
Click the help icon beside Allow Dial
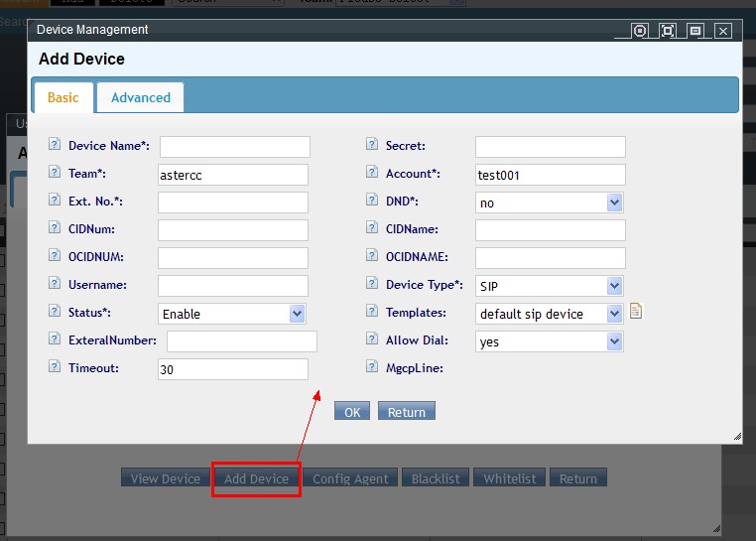(x=372, y=340)
